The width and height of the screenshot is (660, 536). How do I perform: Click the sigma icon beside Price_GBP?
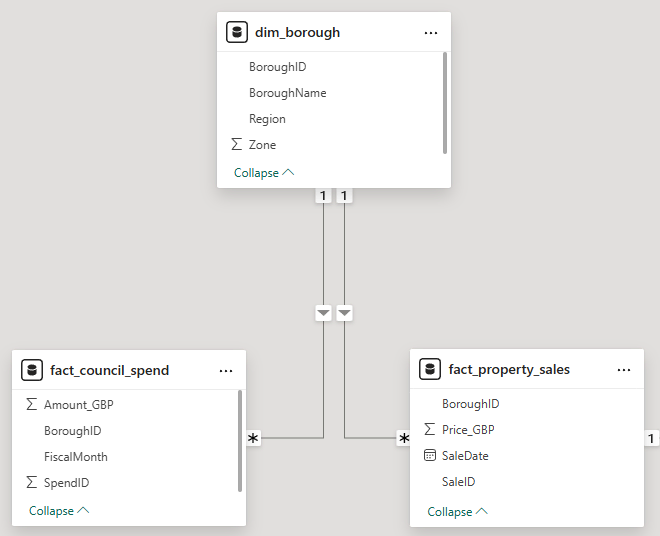(x=430, y=430)
